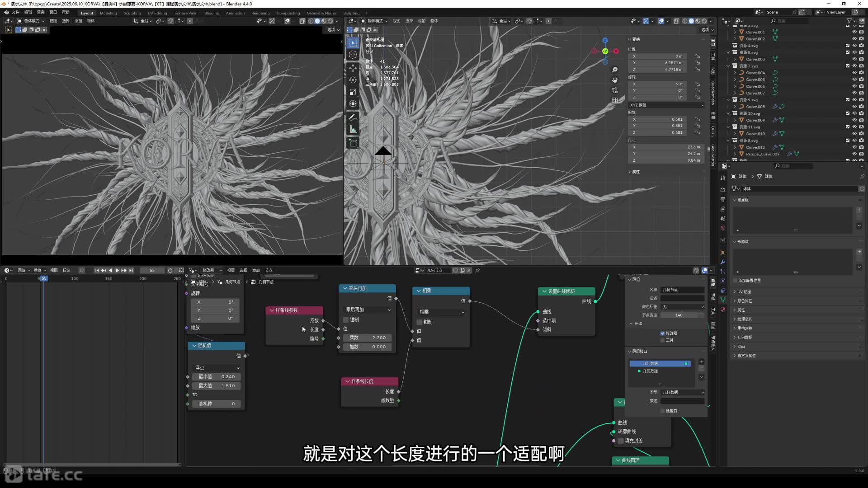The image size is (868, 488).
Task: Toggle the 填充封盖 checkbox
Action: pos(621,441)
